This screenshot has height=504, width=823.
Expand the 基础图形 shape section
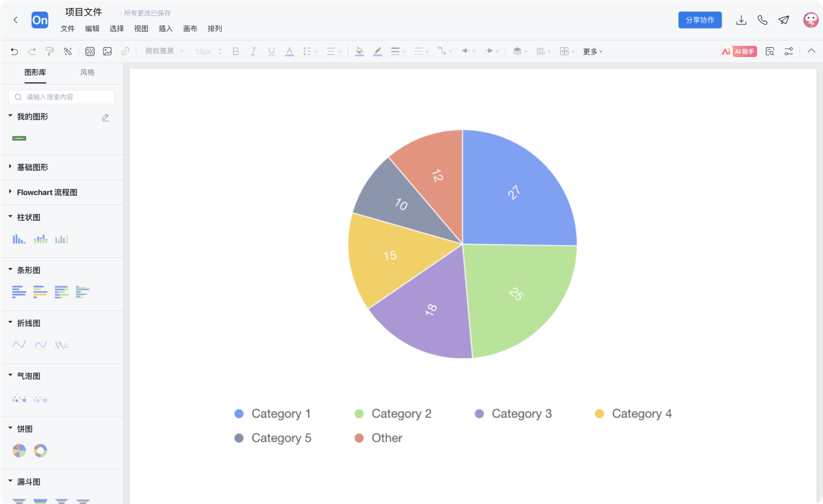point(33,167)
